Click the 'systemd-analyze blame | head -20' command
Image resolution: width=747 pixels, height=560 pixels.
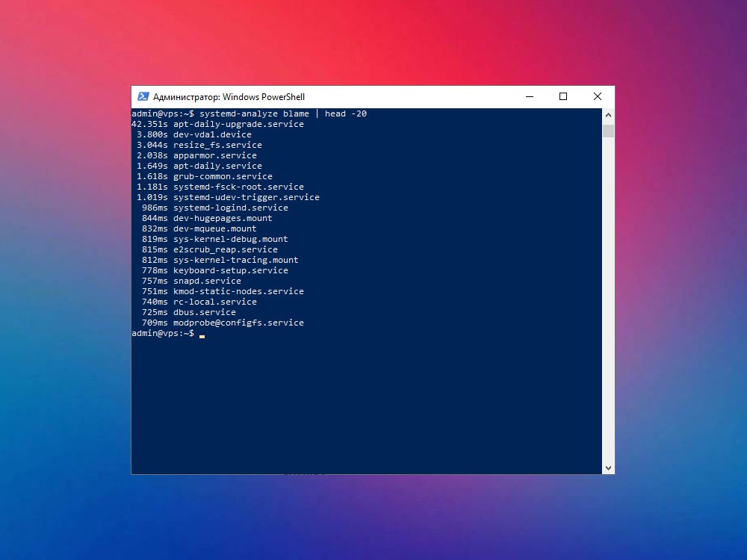point(283,113)
